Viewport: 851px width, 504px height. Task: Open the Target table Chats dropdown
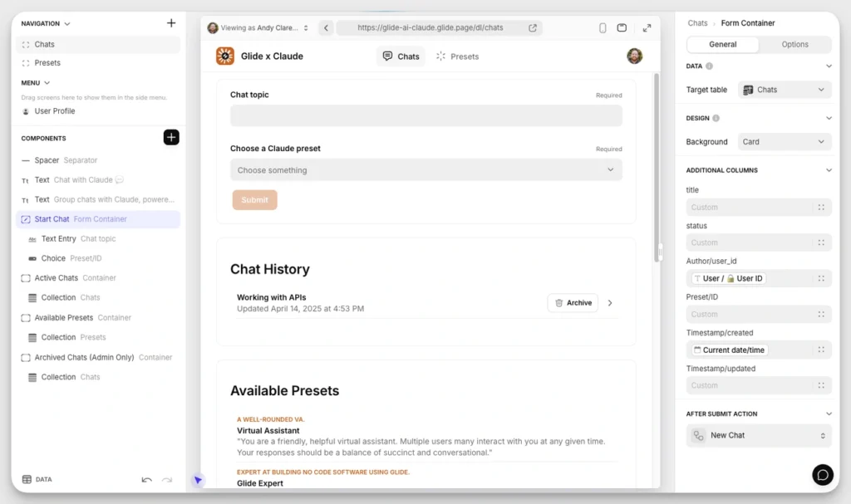coord(785,90)
